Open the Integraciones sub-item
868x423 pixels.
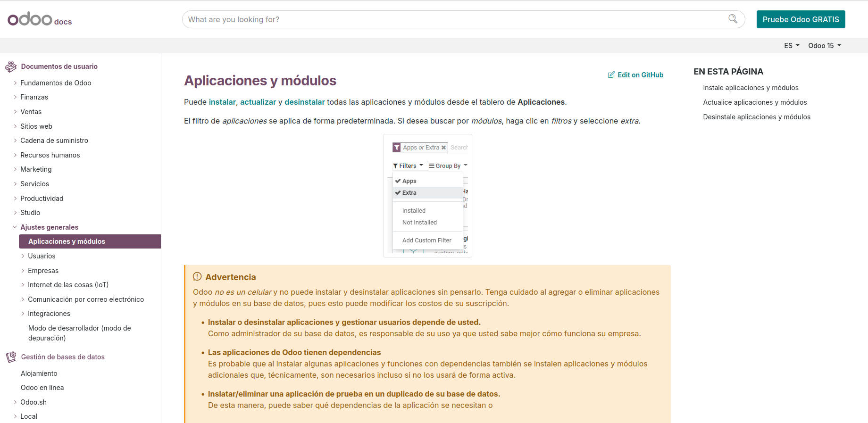tap(49, 314)
